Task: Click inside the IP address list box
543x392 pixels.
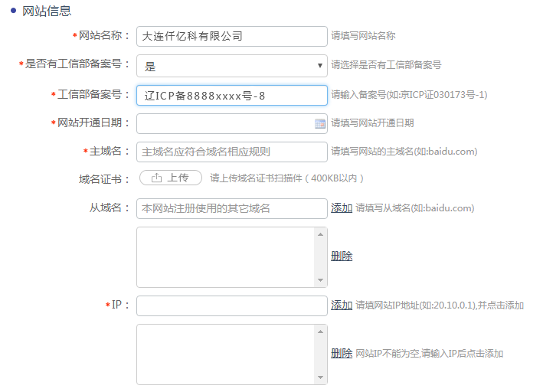Action: 226,354
